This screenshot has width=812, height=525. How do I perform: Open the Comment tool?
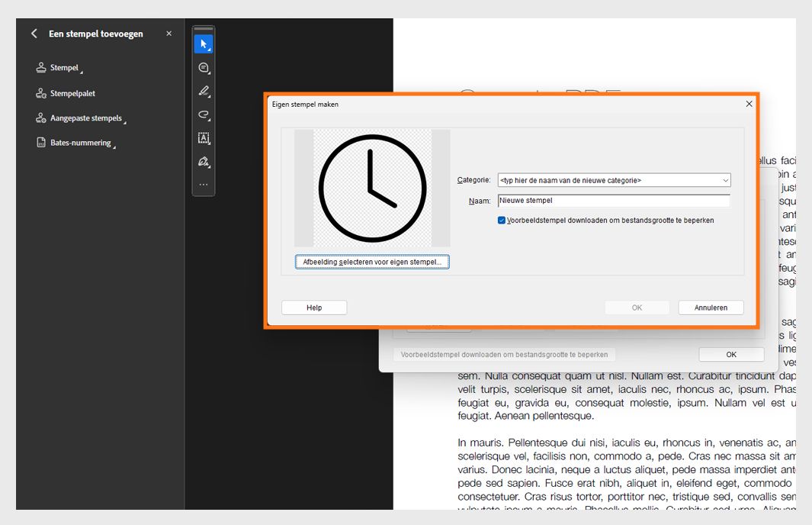203,67
